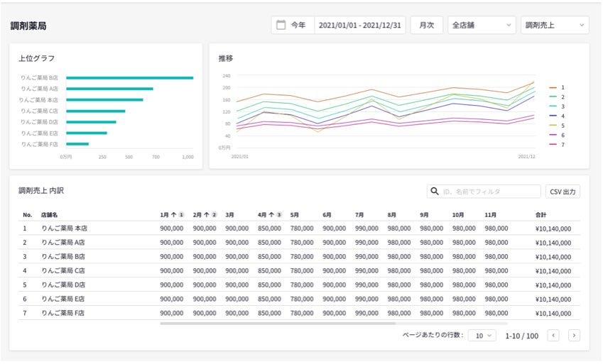
Task: Sort by the 4月 column arrow
Action: (x=272, y=214)
